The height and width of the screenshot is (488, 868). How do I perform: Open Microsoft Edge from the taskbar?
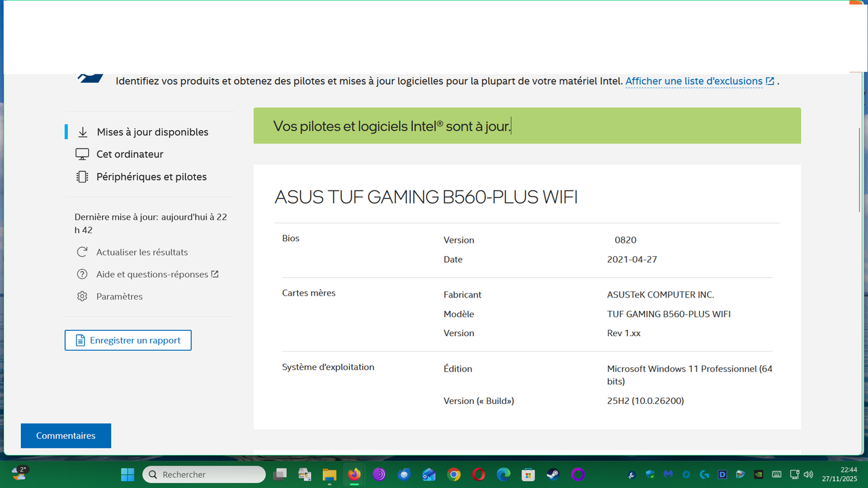[503, 474]
